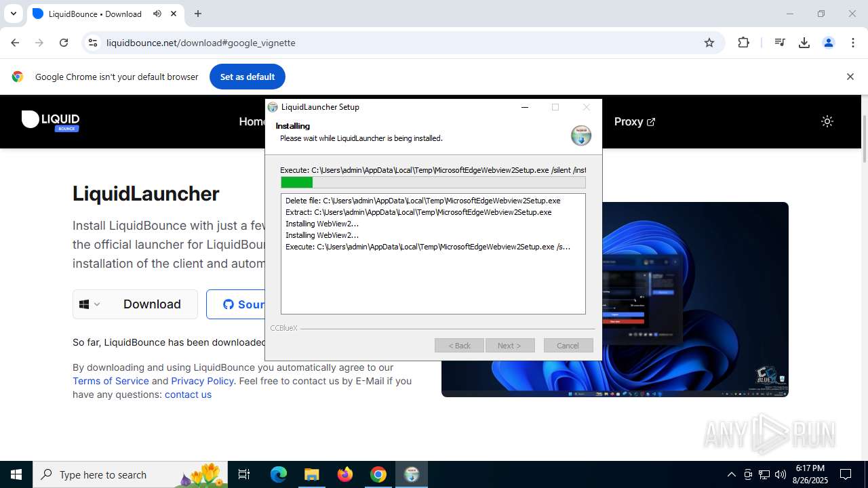The image size is (868, 488).
Task: Go forward to the next page
Action: point(39,43)
